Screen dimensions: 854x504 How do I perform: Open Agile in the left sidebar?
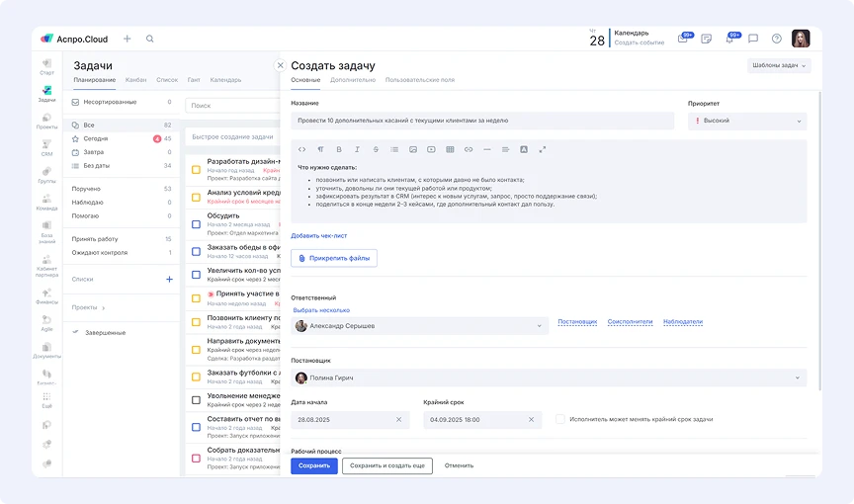coord(46,323)
